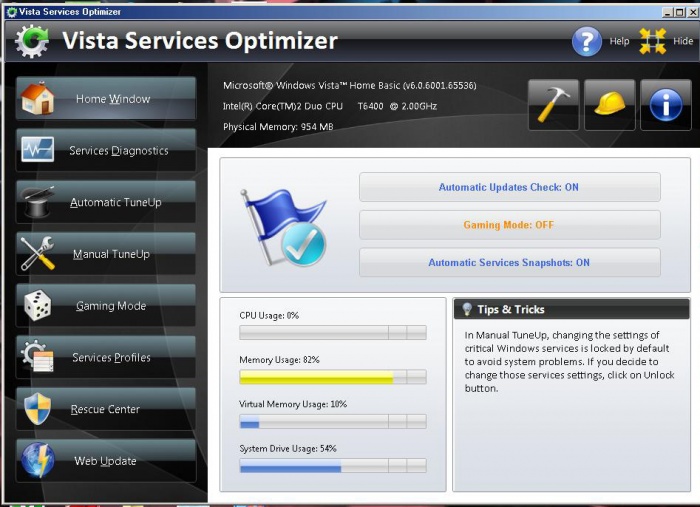This screenshot has width=700, height=507.
Task: Click the house icon for Home Window
Action: pos(38,98)
